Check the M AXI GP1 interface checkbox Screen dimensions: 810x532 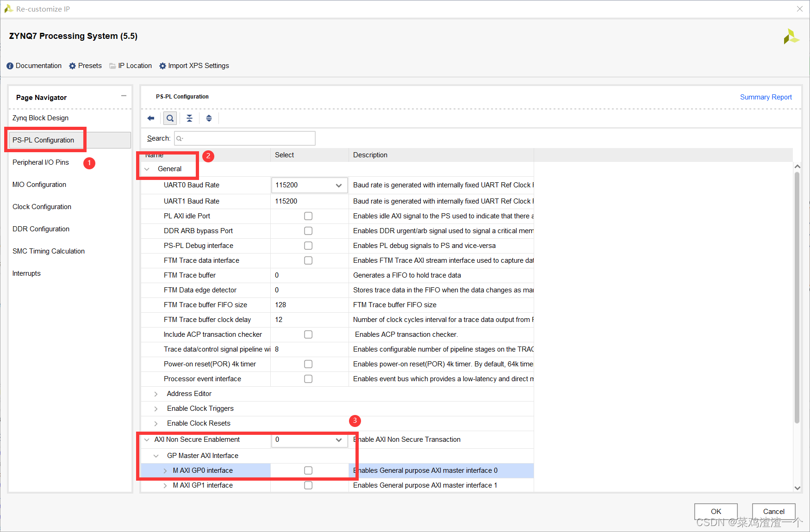coord(308,485)
